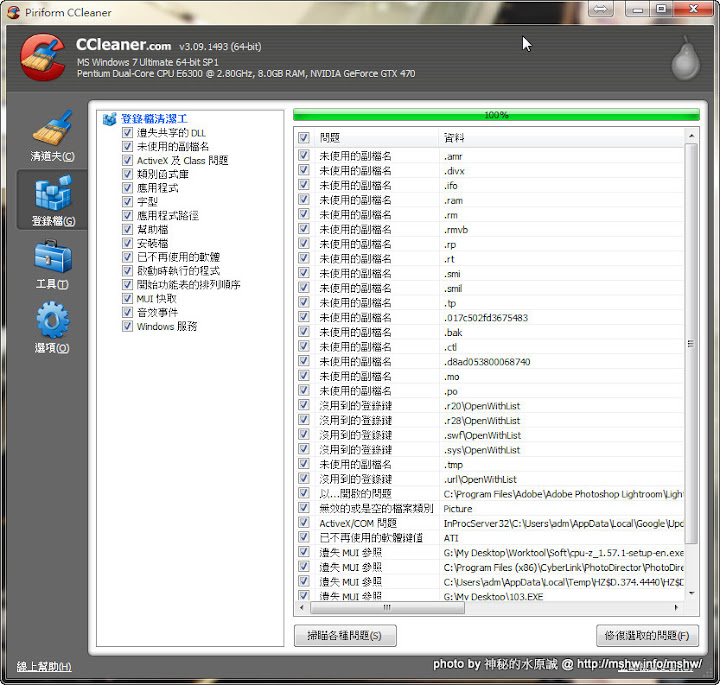
Task: Select 應用程式路徑 tree item
Action: tap(168, 215)
